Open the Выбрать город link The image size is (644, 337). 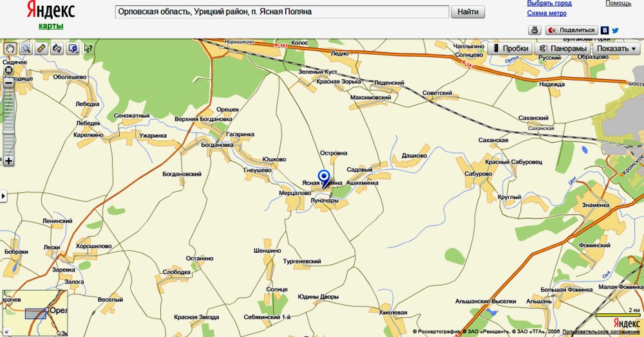coord(549,3)
